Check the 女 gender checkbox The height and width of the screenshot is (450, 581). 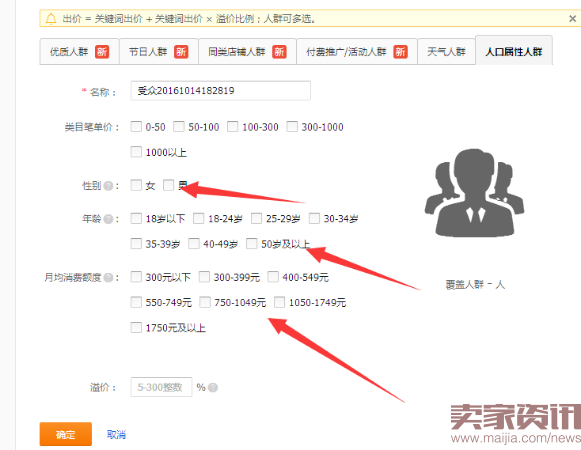pos(136,185)
